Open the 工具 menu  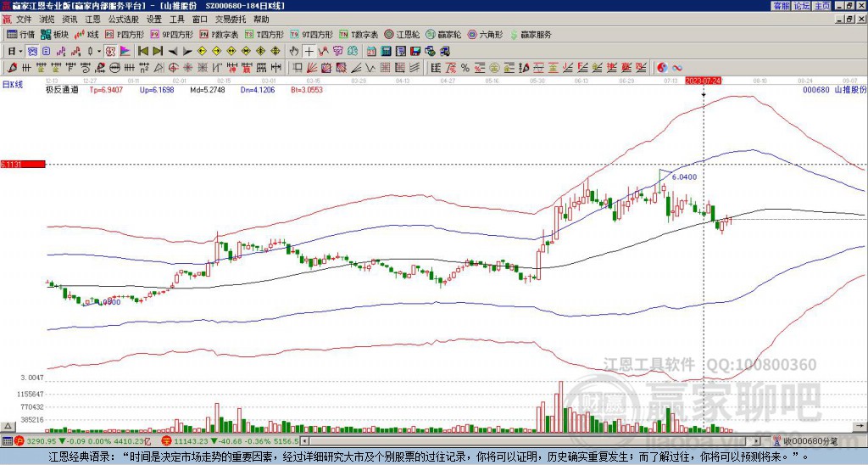click(176, 20)
